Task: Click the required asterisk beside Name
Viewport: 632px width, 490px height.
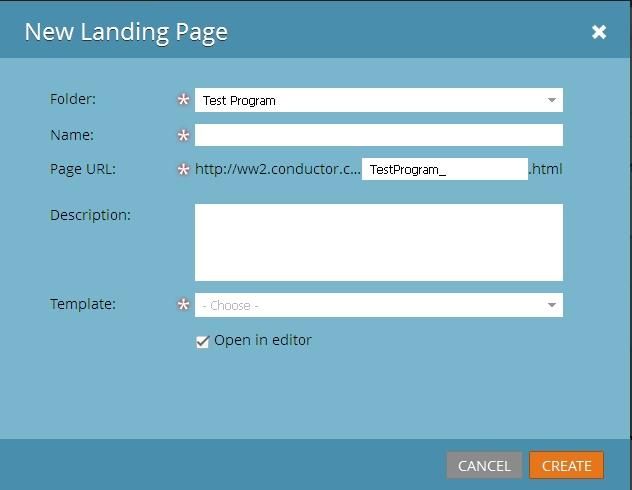Action: point(183,135)
